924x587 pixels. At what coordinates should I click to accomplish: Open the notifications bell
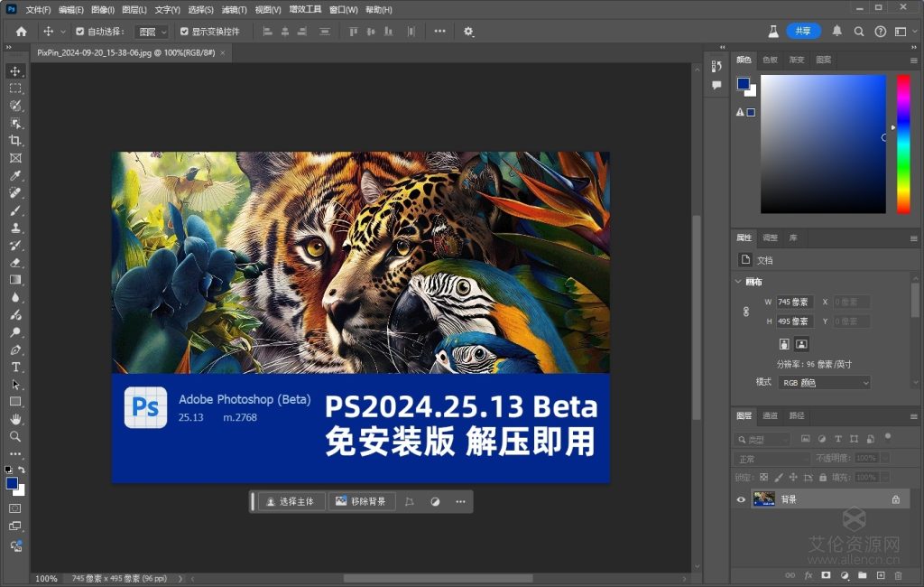coord(836,32)
